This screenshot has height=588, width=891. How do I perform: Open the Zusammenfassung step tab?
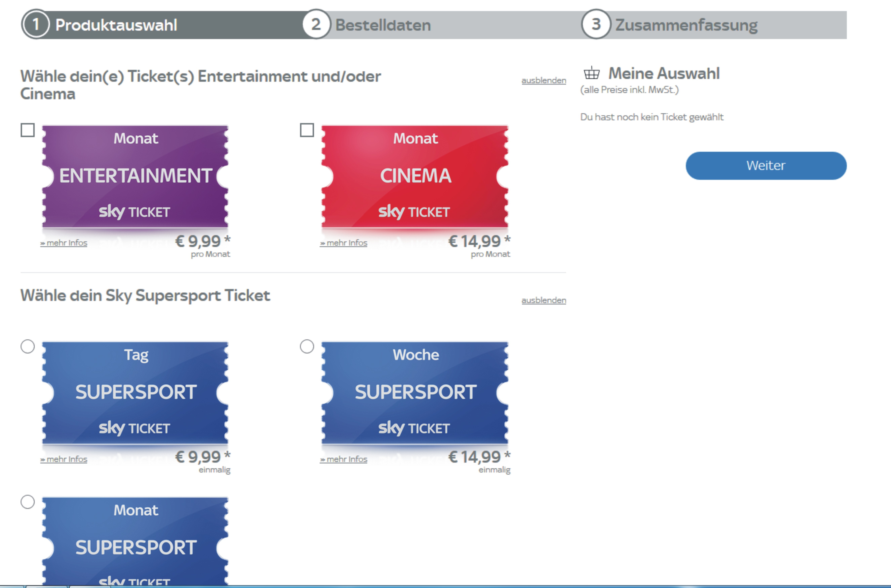[686, 25]
